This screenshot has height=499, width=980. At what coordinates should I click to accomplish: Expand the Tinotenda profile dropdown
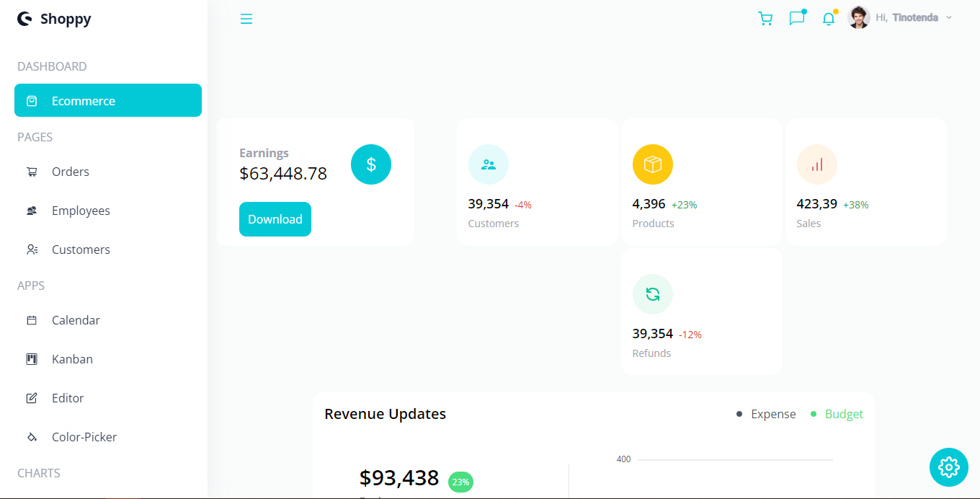948,17
